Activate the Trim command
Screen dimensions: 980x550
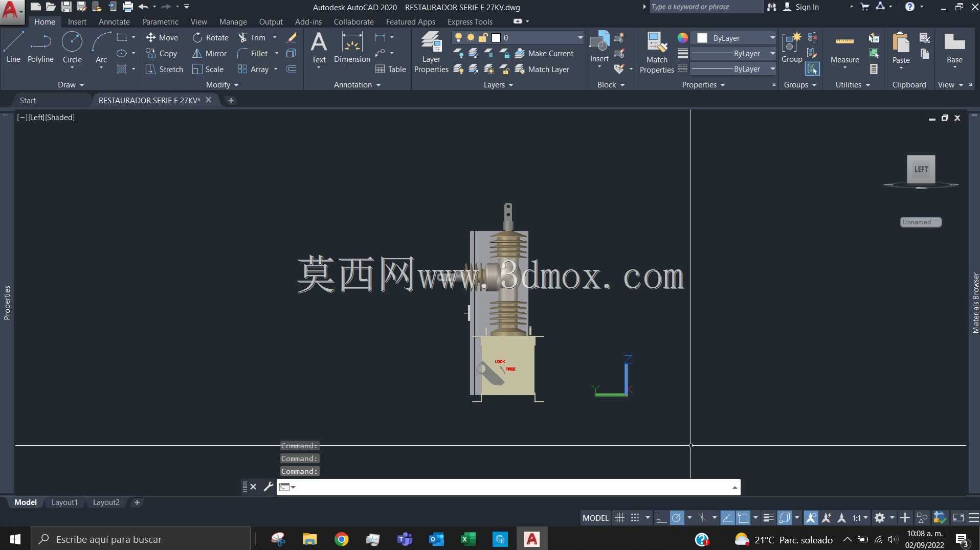tap(252, 37)
